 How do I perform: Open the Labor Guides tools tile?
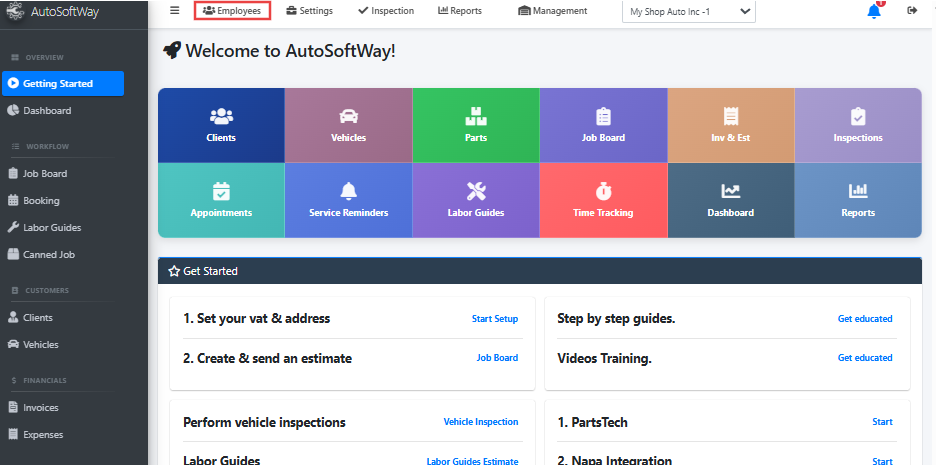pyautogui.click(x=476, y=200)
